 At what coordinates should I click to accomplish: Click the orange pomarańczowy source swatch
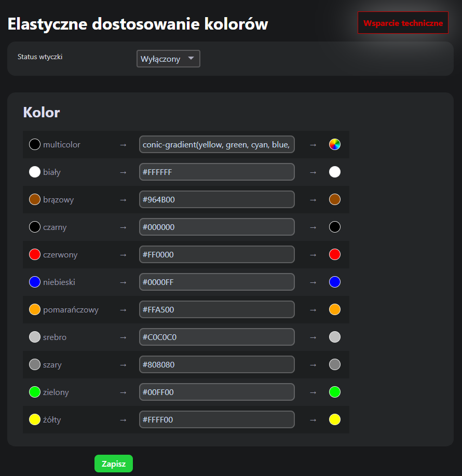click(35, 309)
